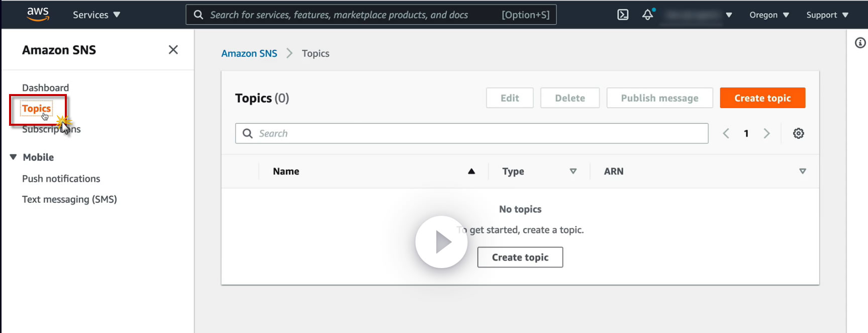Image resolution: width=868 pixels, height=333 pixels.
Task: Close the Amazon SNS sidebar
Action: pos(173,50)
